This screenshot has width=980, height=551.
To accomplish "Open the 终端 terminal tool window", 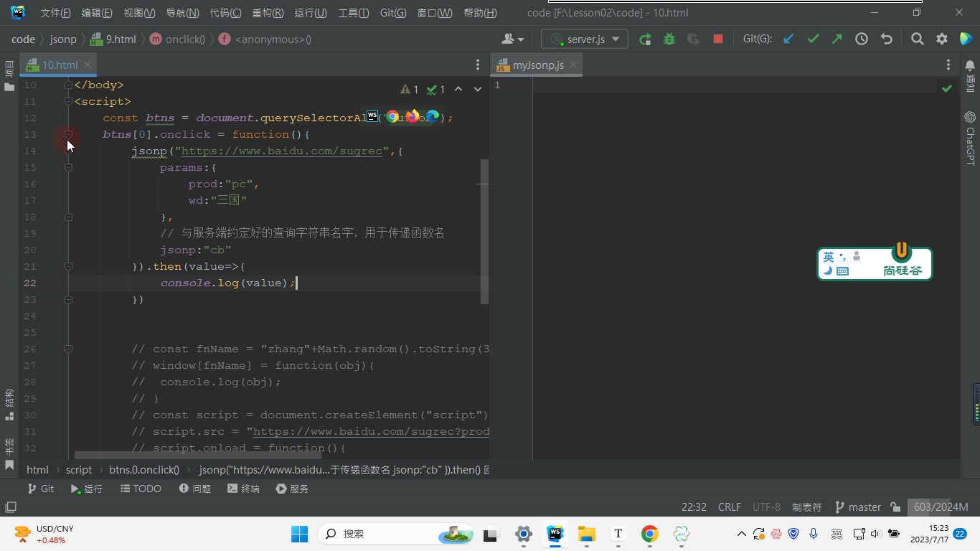I will click(x=243, y=489).
